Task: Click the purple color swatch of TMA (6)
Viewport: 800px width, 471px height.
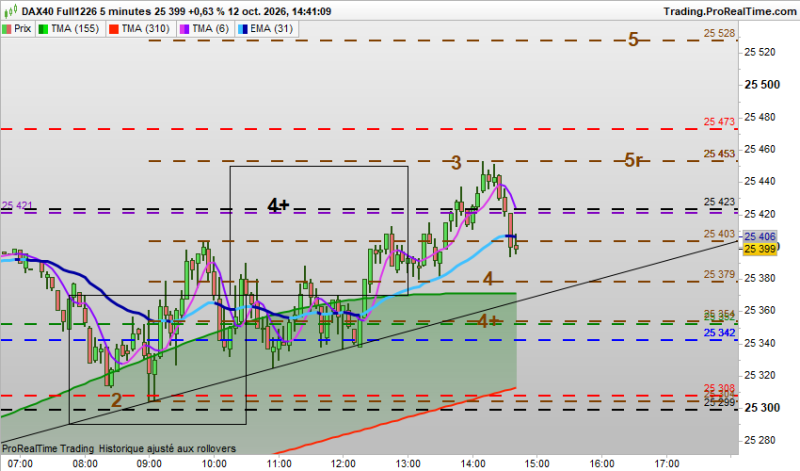Action: (x=184, y=29)
